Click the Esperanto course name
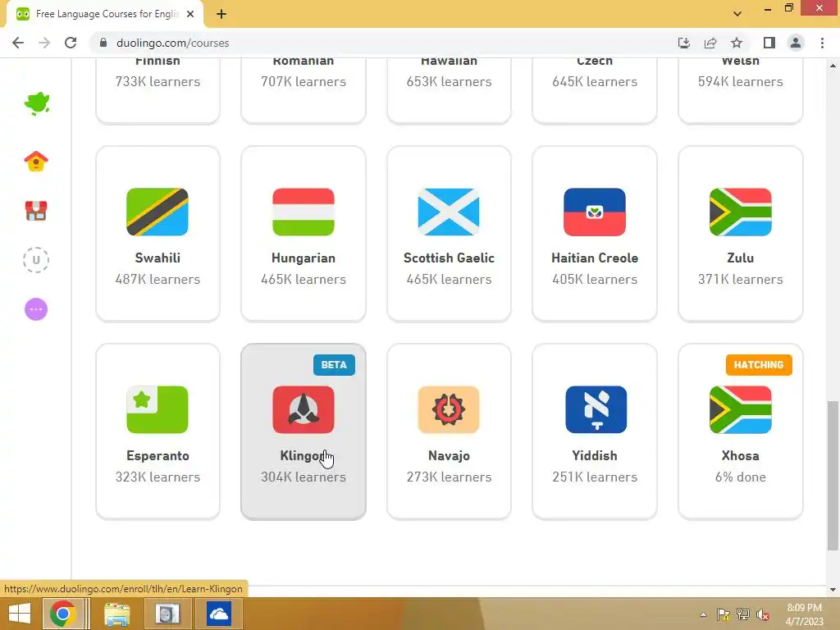The width and height of the screenshot is (840, 630). click(x=157, y=455)
